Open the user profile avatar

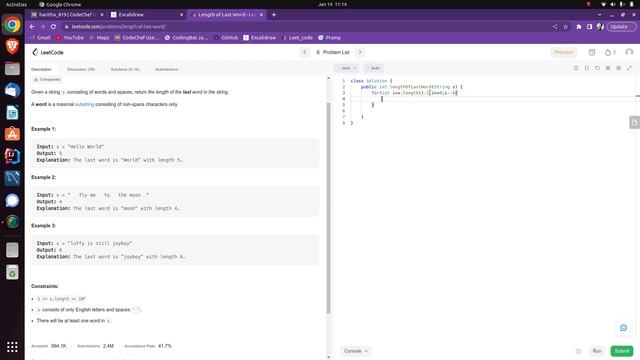pos(629,52)
